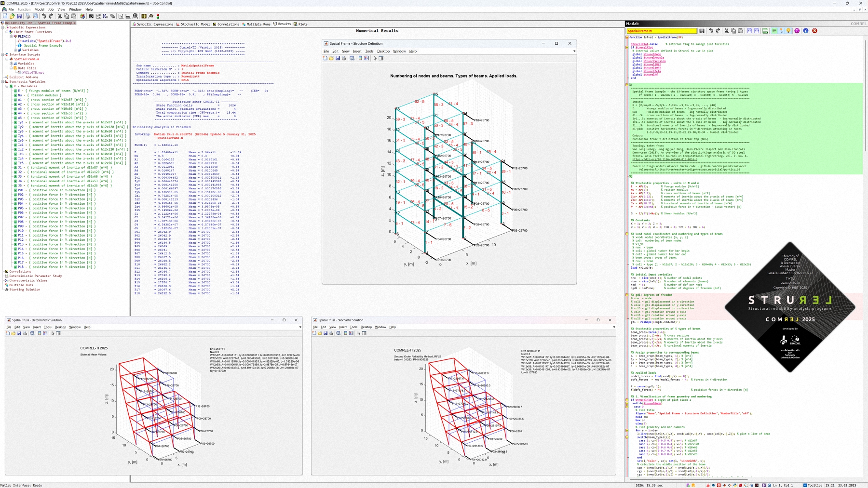Image resolution: width=868 pixels, height=488 pixels.
Task: Click the Xc characteristic values toolbar icon
Action: point(105,16)
